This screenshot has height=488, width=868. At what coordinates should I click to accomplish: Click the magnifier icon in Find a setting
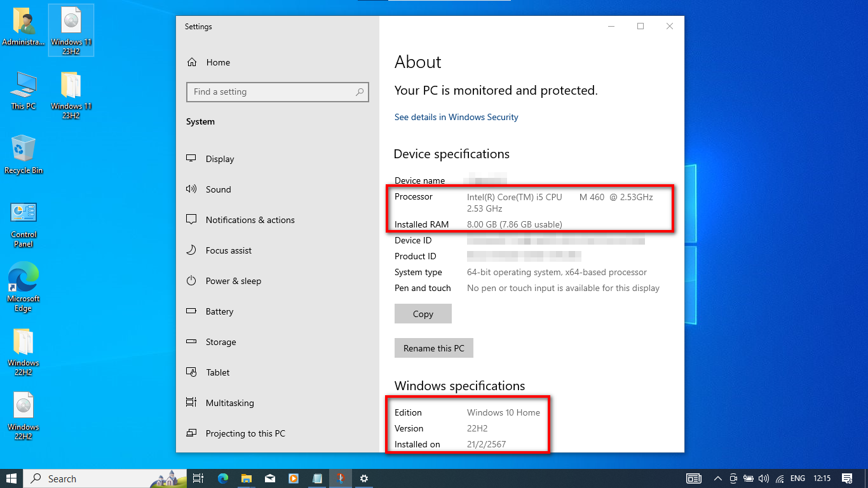tap(360, 91)
